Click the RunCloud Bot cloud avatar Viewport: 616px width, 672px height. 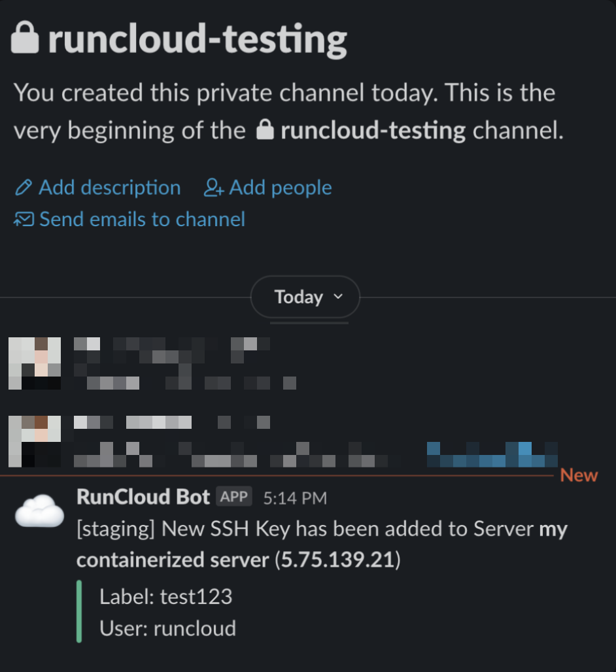(39, 511)
